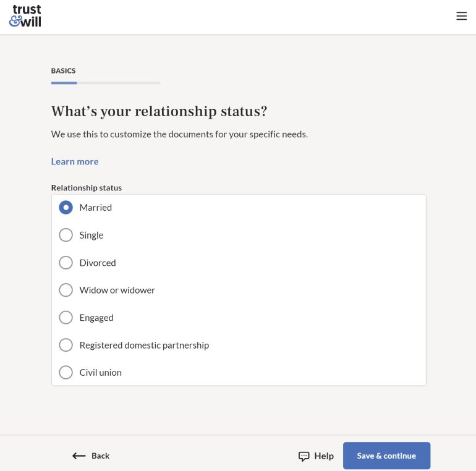Click the Trust & Will logo
476x471 pixels.
(25, 16)
